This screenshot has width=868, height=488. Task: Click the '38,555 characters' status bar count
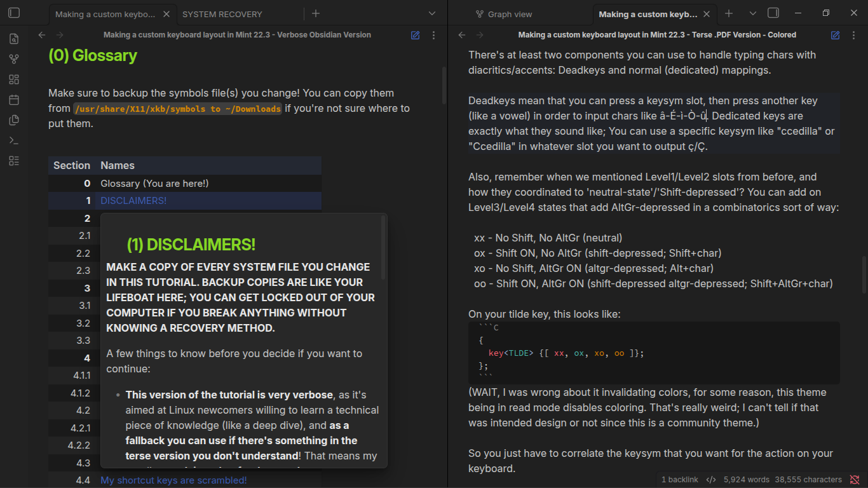808,480
